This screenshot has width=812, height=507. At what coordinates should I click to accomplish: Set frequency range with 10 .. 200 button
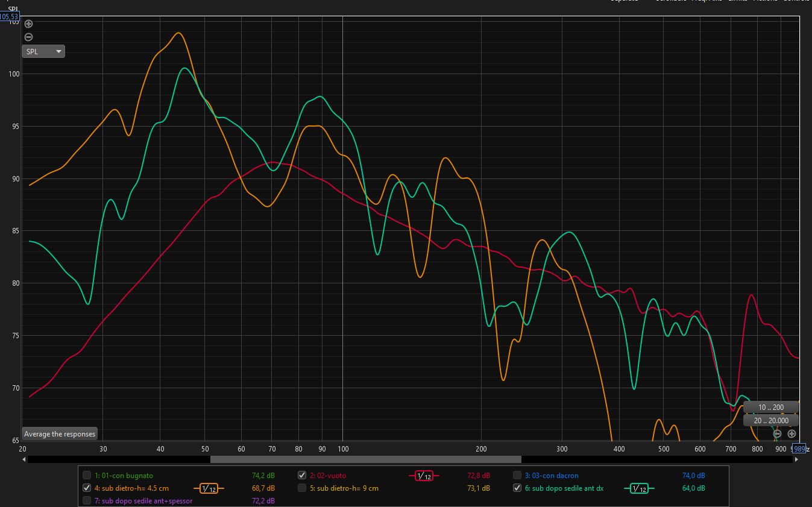[x=771, y=408]
